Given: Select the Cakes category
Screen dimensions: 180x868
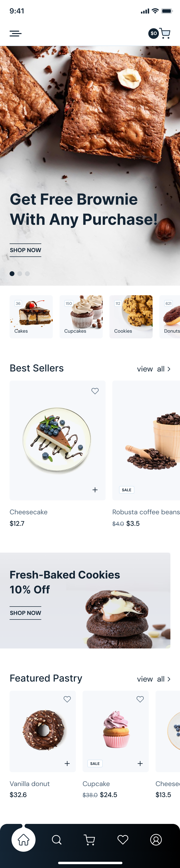Looking at the screenshot, I should 31,317.
